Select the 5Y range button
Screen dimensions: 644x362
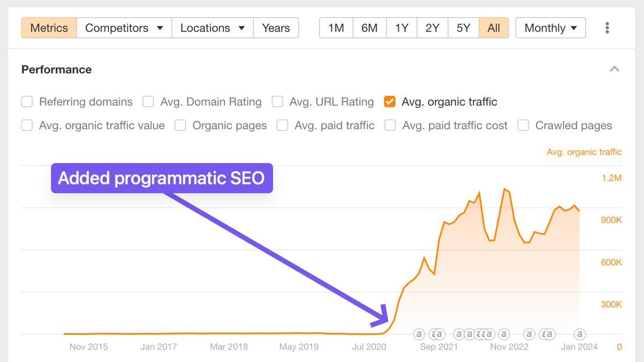coord(463,28)
